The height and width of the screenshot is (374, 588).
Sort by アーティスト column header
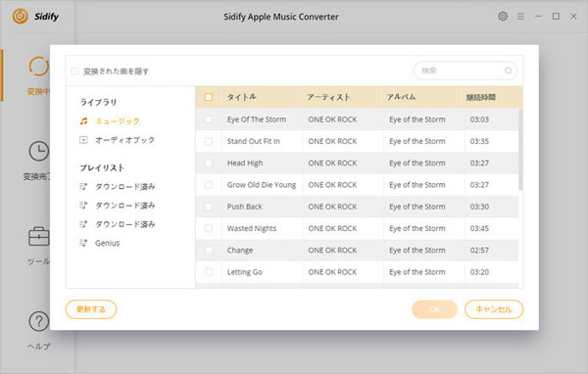coord(328,97)
